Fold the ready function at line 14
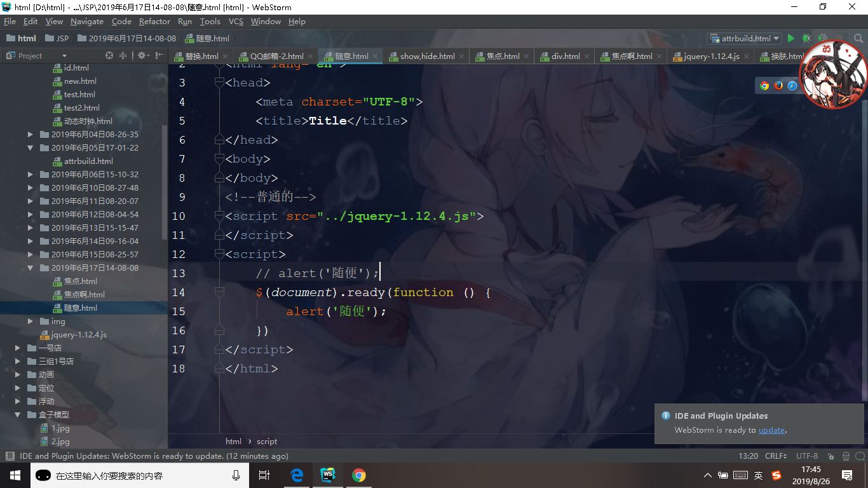 pyautogui.click(x=220, y=292)
